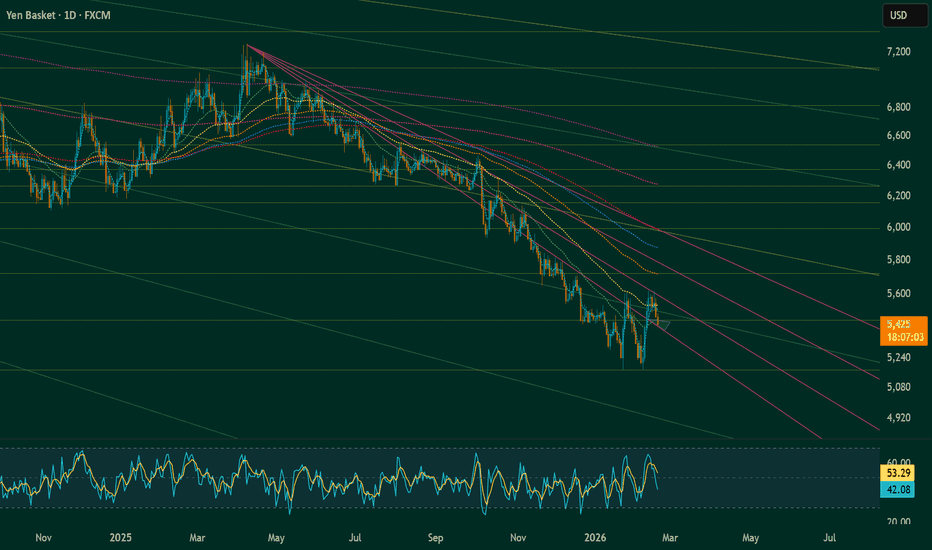Open the USD currency selector
This screenshot has width=932, height=550.
point(897,15)
